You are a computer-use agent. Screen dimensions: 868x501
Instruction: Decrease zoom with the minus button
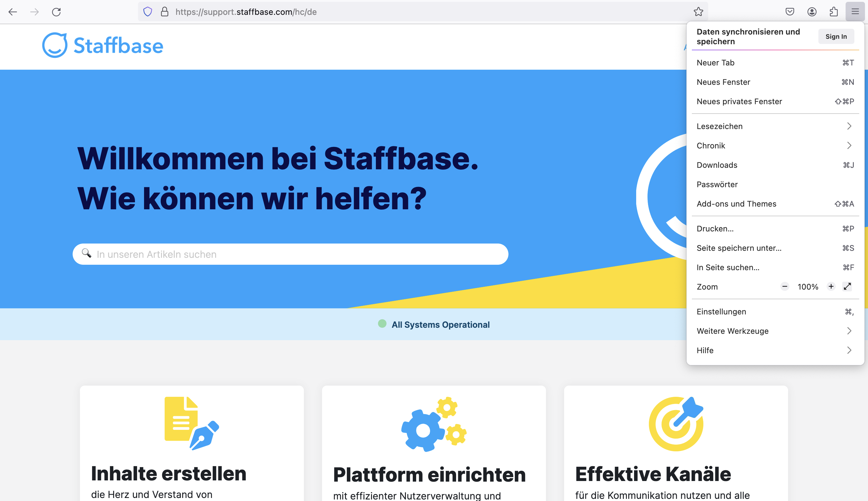tap(785, 287)
